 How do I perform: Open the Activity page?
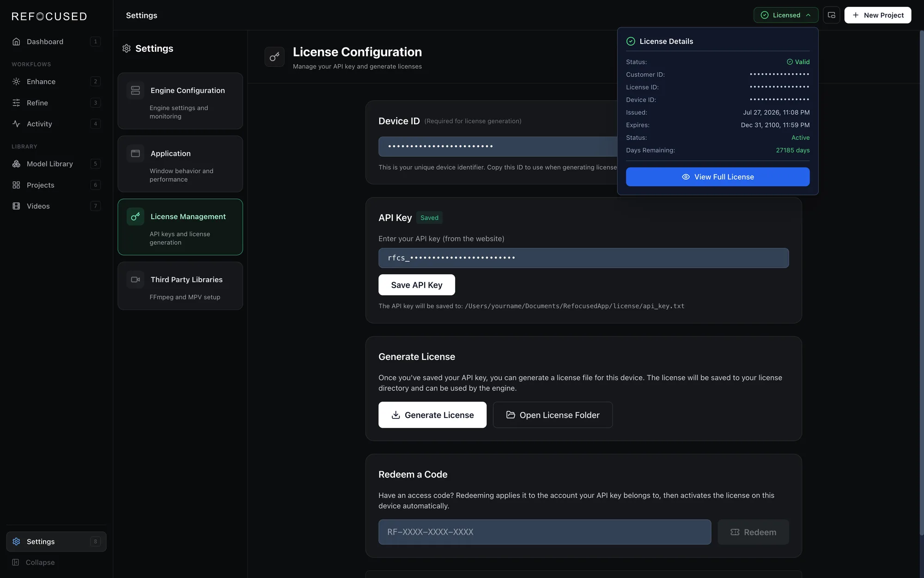56,123
